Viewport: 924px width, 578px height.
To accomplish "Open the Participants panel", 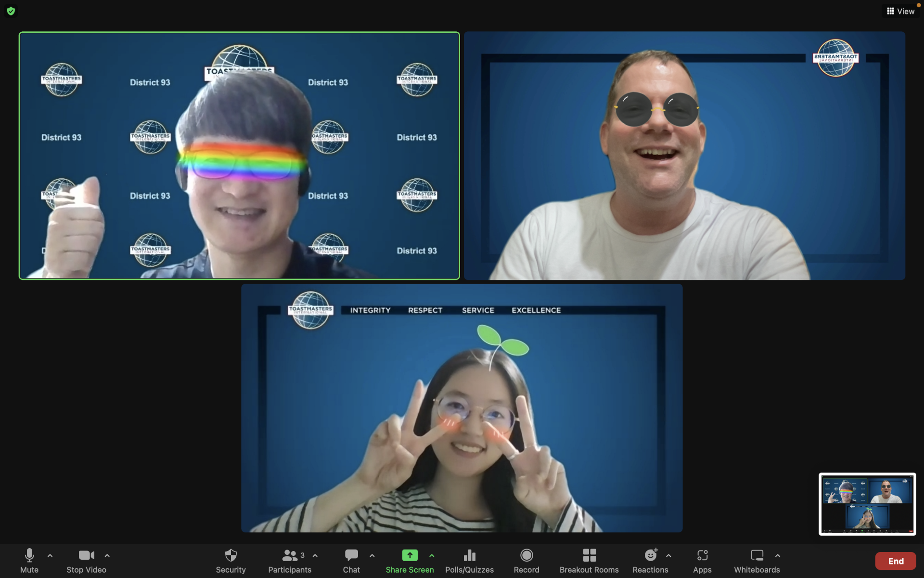I will tap(290, 561).
